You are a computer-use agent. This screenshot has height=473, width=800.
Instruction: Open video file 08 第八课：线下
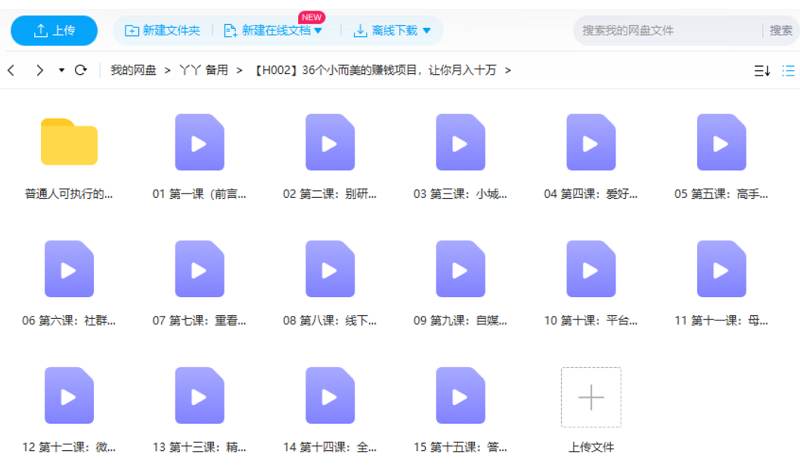(330, 269)
